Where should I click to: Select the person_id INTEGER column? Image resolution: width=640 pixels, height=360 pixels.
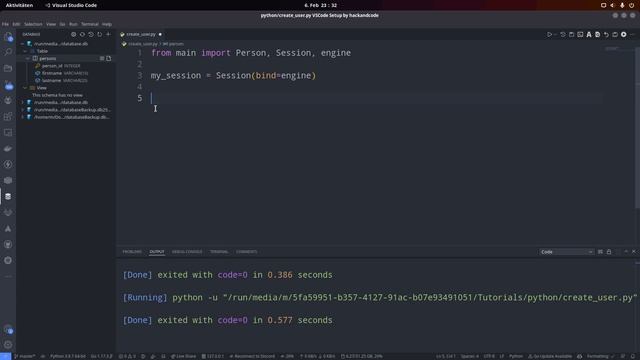point(61,66)
